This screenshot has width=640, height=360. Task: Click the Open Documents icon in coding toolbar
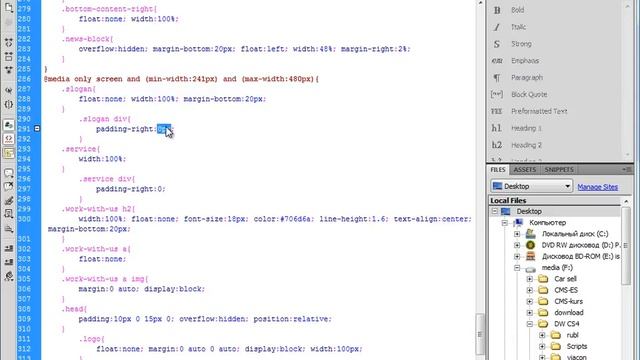click(x=9, y=8)
